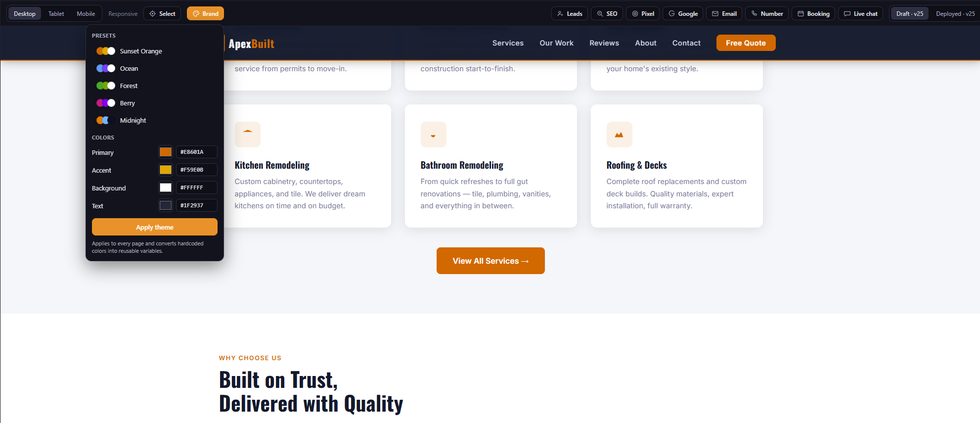Viewport: 980px width, 423px height.
Task: Open the Email settings
Action: click(x=724, y=14)
